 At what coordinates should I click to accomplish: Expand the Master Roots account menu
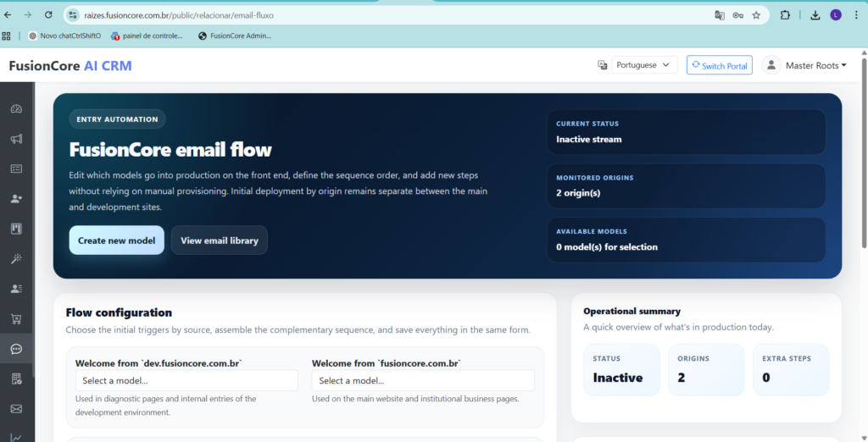tap(816, 65)
